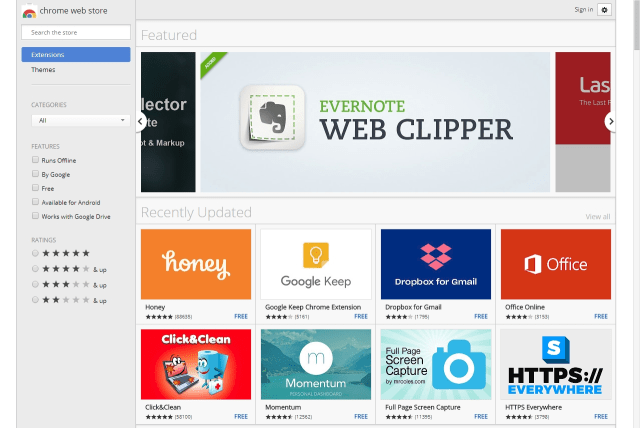Open the Honey extension tile image
Image resolution: width=640 pixels, height=428 pixels.
click(196, 264)
